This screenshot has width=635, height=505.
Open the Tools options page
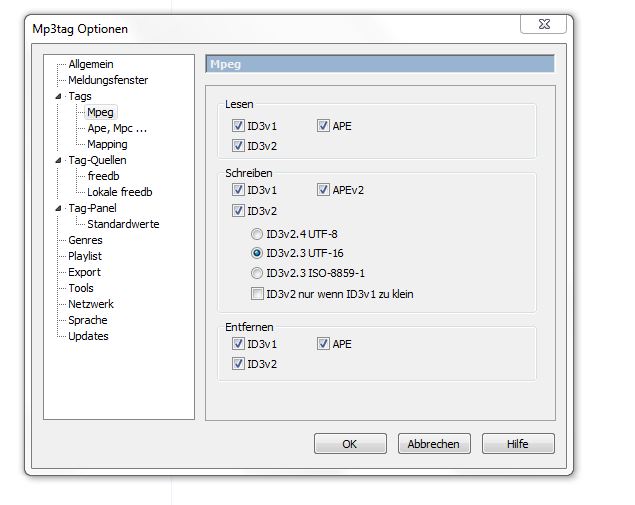pos(81,288)
